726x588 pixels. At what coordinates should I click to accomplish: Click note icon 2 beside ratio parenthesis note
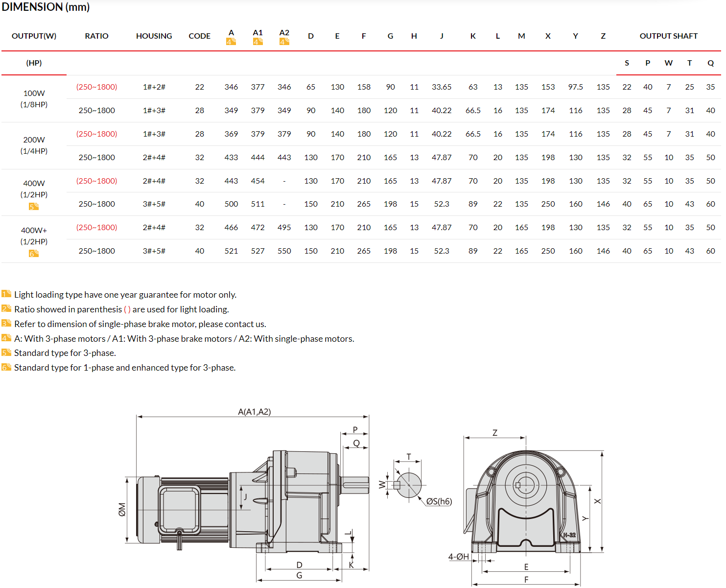pos(6,308)
